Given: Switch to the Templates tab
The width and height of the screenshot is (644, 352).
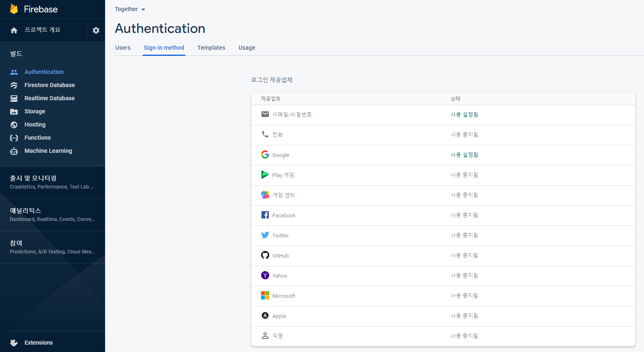Looking at the screenshot, I should pyautogui.click(x=211, y=48).
